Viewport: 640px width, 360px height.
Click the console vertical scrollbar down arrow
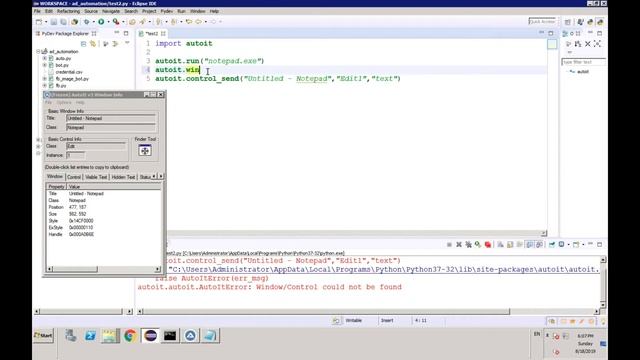603,304
